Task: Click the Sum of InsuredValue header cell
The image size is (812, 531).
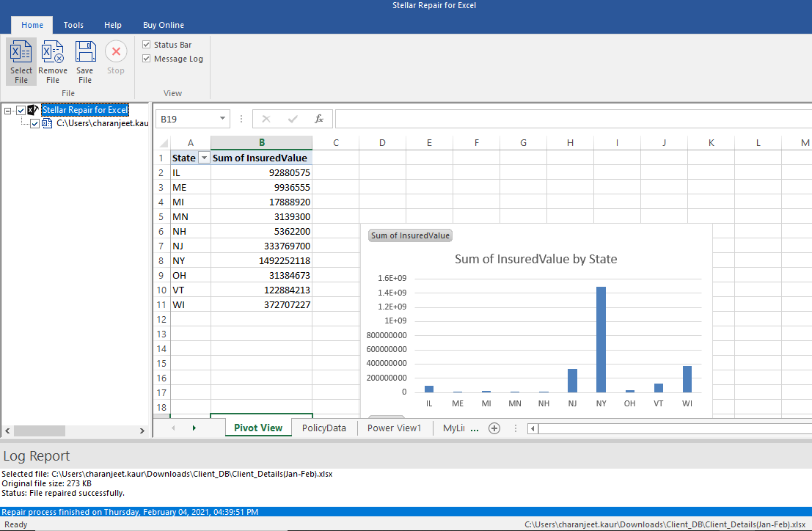Action: (262, 158)
